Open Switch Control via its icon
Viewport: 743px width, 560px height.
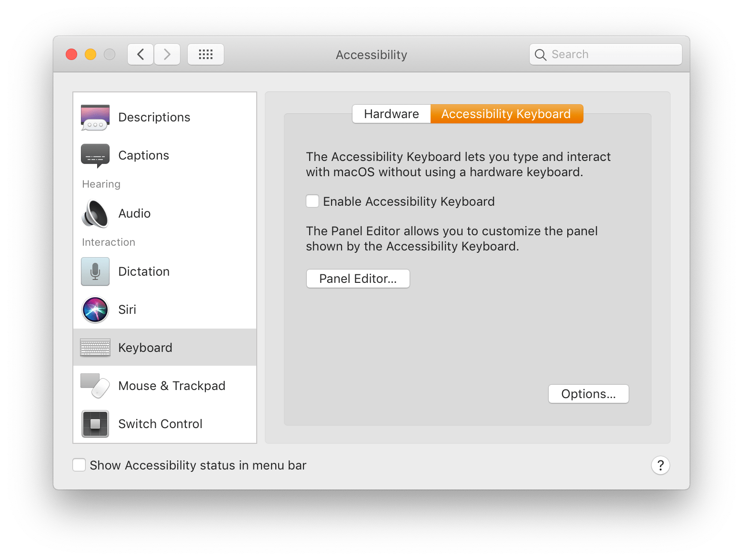95,424
